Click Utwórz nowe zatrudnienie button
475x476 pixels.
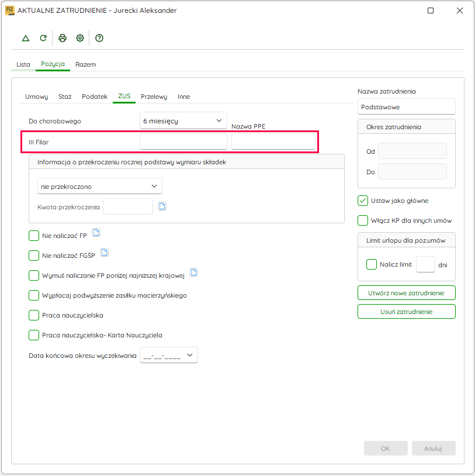tap(407, 293)
